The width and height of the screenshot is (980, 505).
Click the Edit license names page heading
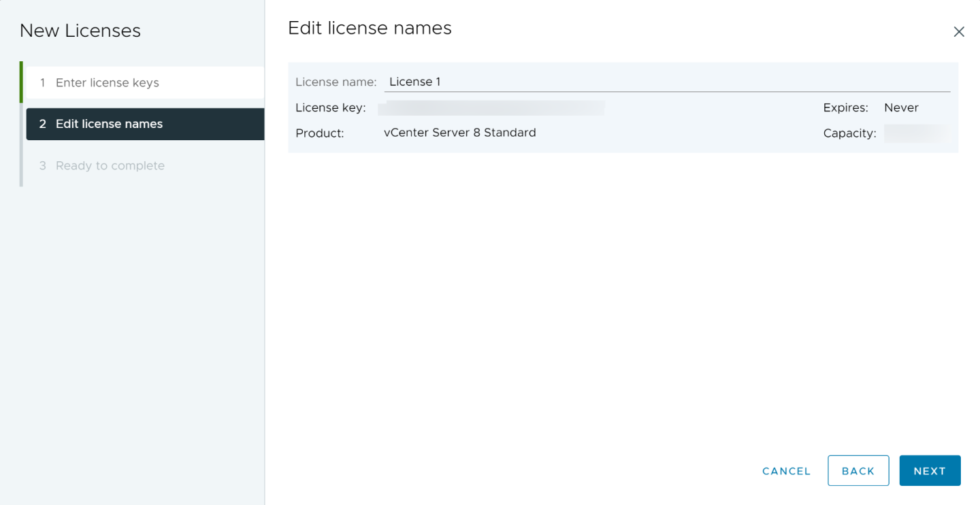370,28
